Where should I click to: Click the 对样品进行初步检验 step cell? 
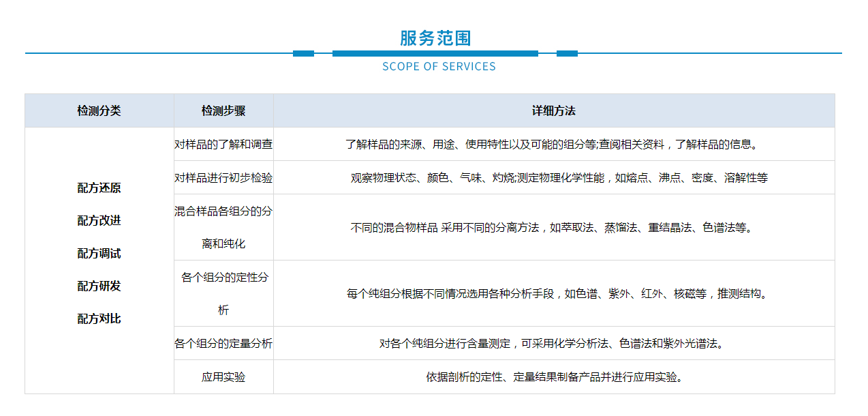223,178
